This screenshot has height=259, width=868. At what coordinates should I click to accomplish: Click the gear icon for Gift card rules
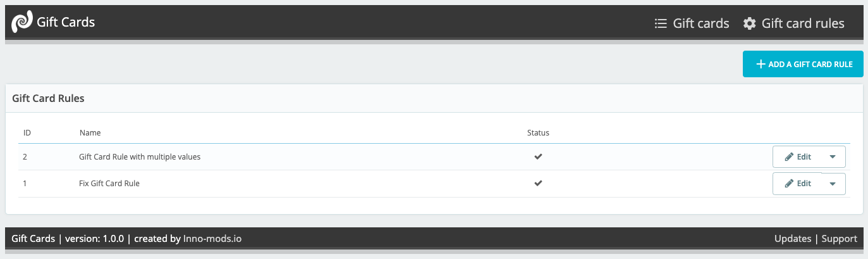click(750, 23)
